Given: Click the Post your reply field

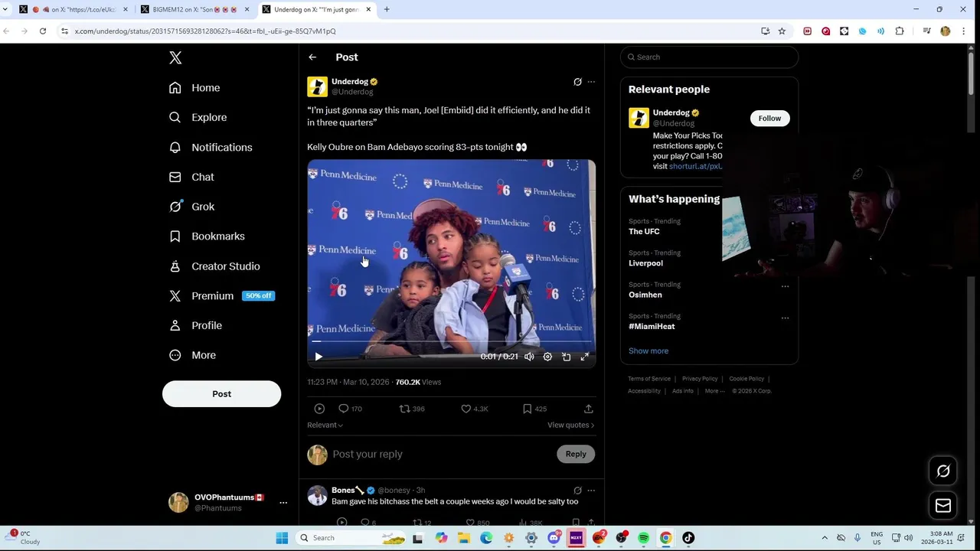Looking at the screenshot, I should (x=440, y=454).
